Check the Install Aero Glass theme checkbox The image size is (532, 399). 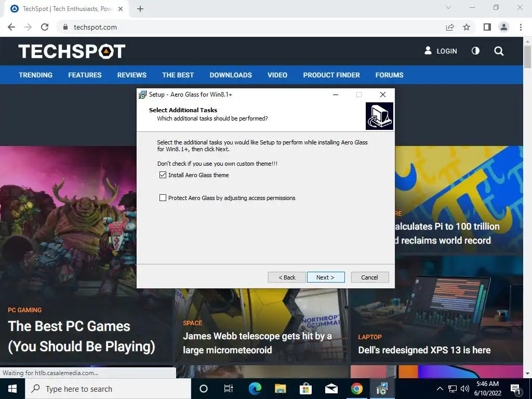(x=163, y=175)
